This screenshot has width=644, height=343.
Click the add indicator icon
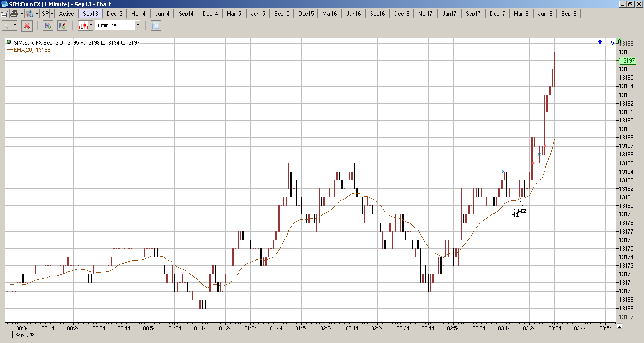coord(48,25)
